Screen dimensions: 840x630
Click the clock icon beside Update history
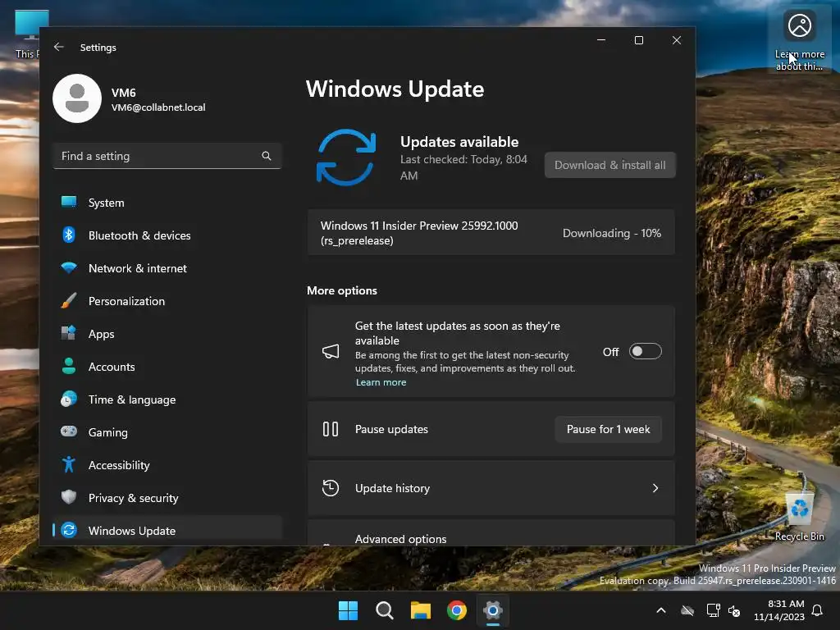[x=331, y=488]
